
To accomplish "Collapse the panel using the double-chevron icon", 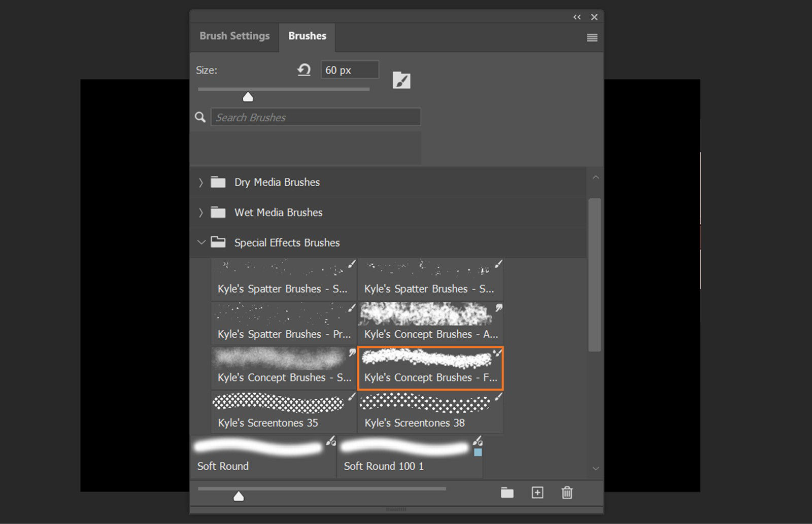I will click(x=577, y=17).
